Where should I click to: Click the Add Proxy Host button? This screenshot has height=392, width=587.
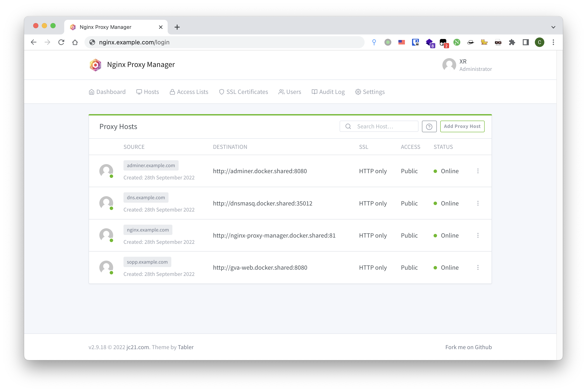point(462,126)
